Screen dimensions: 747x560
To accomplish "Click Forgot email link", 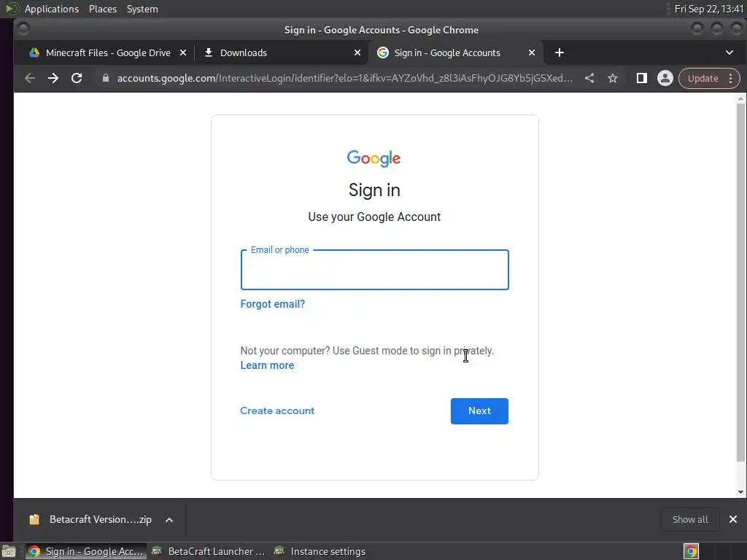I will point(273,304).
